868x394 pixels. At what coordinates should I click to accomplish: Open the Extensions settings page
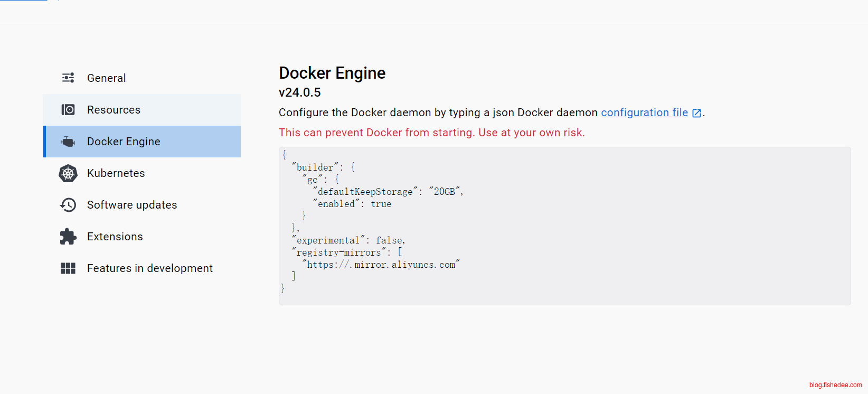tap(115, 237)
